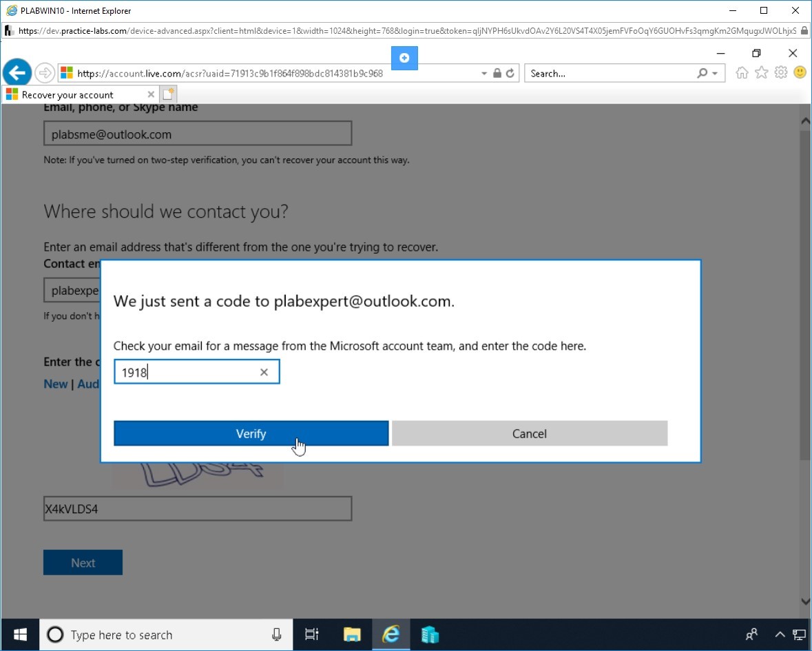Screen dimensions: 812x651
Task: Open Task View from the taskbar
Action: [x=312, y=634]
